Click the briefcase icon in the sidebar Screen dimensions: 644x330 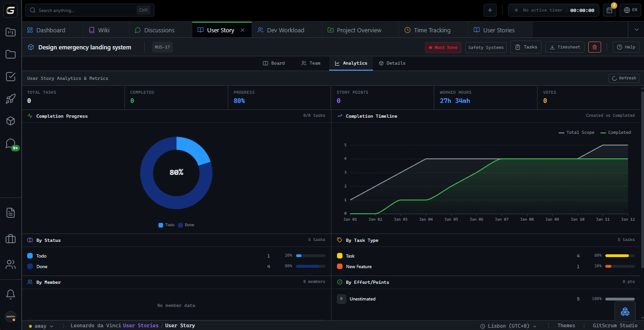pos(10,239)
